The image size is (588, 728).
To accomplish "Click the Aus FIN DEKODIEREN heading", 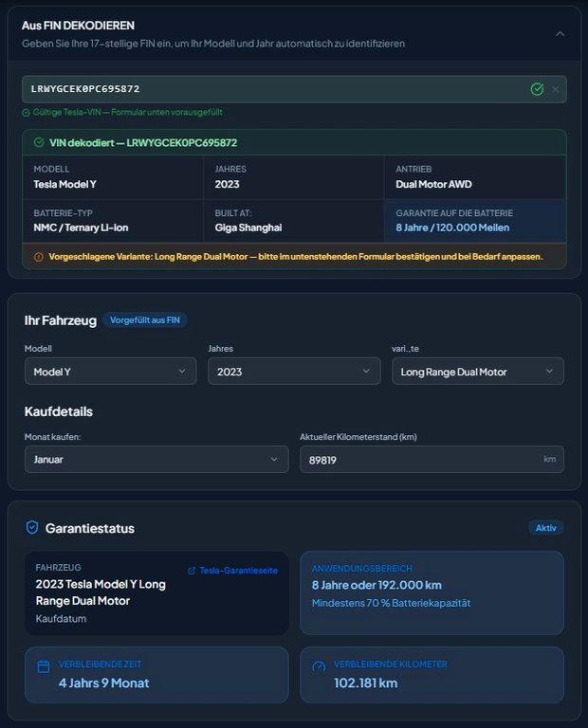I will pos(78,26).
